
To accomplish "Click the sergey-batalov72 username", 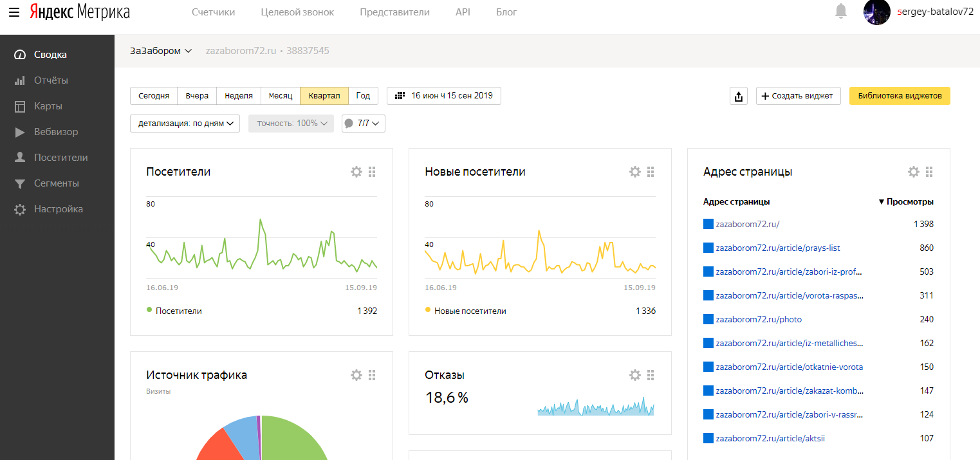I will coord(936,12).
